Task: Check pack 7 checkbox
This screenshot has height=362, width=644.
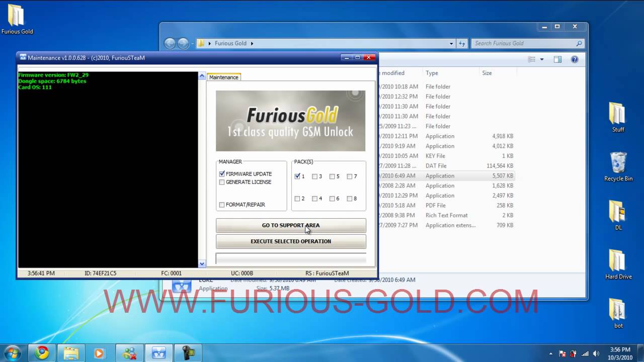Action: pyautogui.click(x=350, y=176)
